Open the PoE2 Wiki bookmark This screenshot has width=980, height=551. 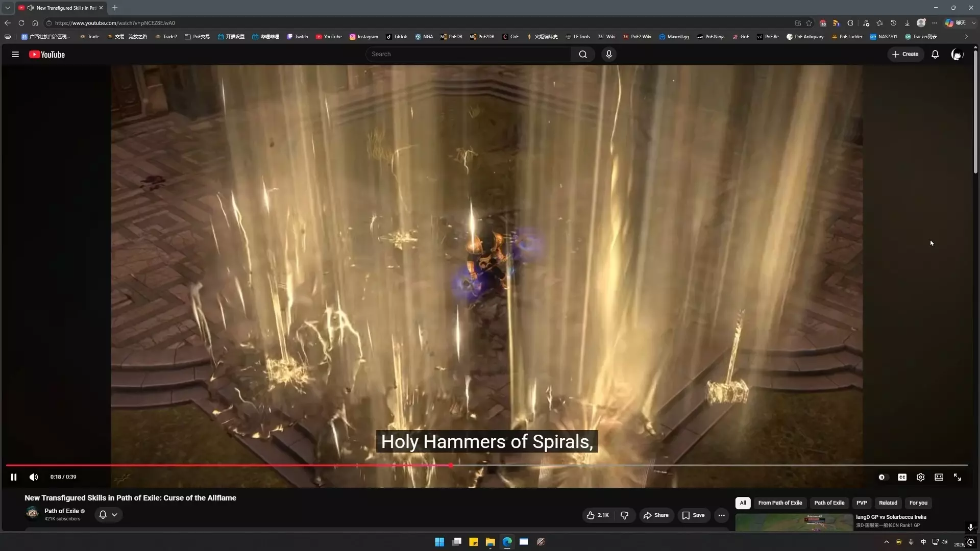(x=637, y=37)
